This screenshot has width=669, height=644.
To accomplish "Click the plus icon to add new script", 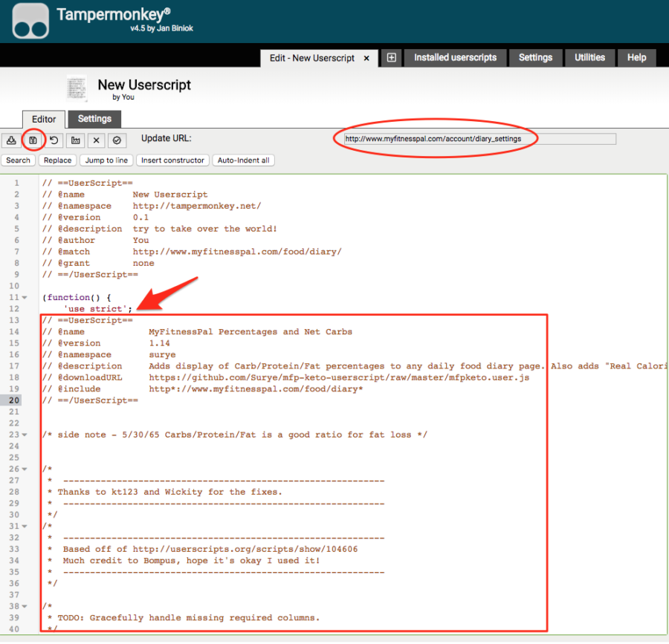I will 392,58.
